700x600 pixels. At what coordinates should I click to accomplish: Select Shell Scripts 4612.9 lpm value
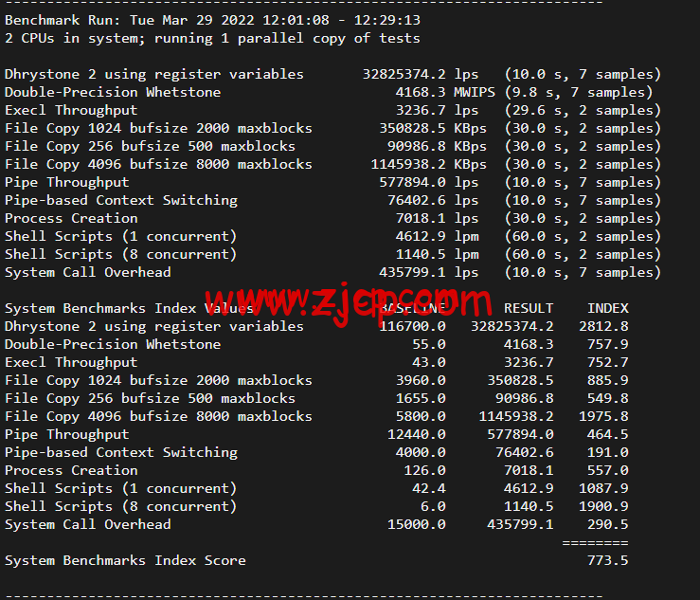437,236
